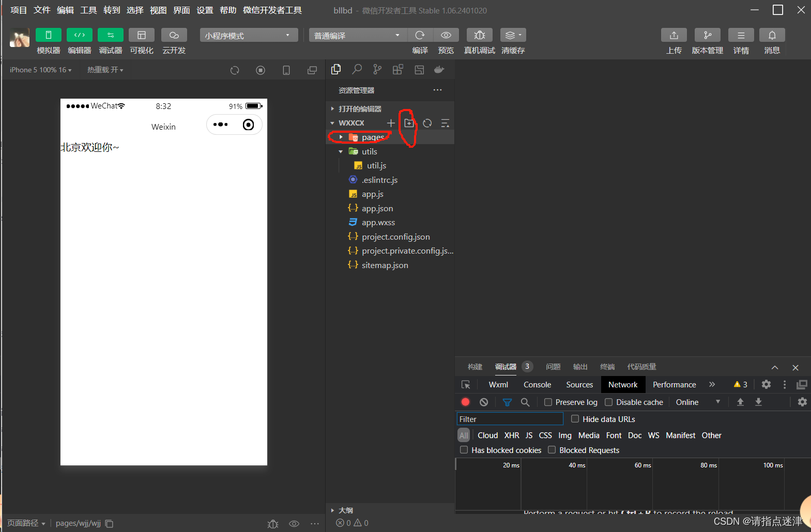Filter network by Img type
The height and width of the screenshot is (532, 811).
coord(565,435)
